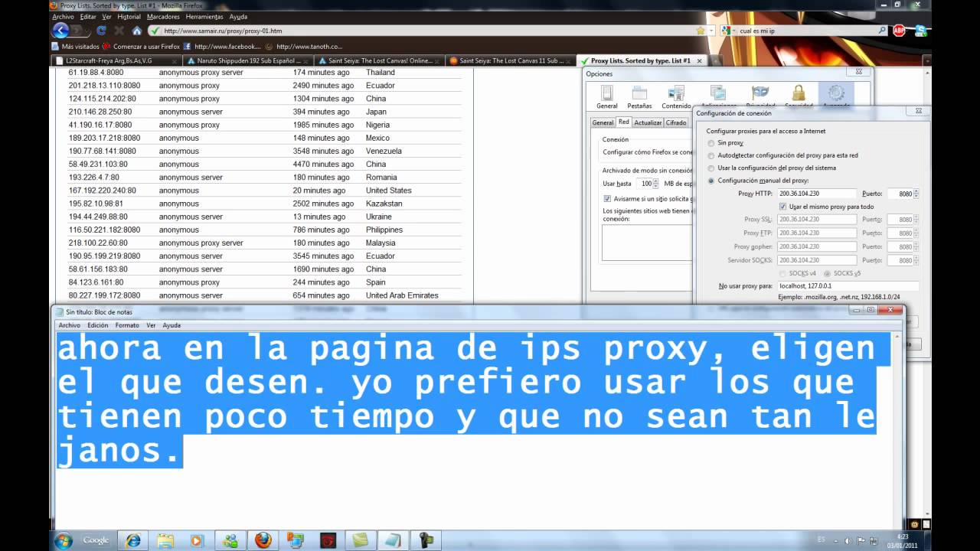Open the General options panel icon

point(606,96)
